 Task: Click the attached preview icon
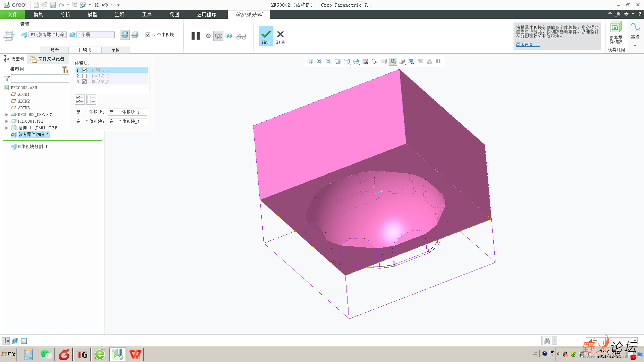[x=229, y=36]
